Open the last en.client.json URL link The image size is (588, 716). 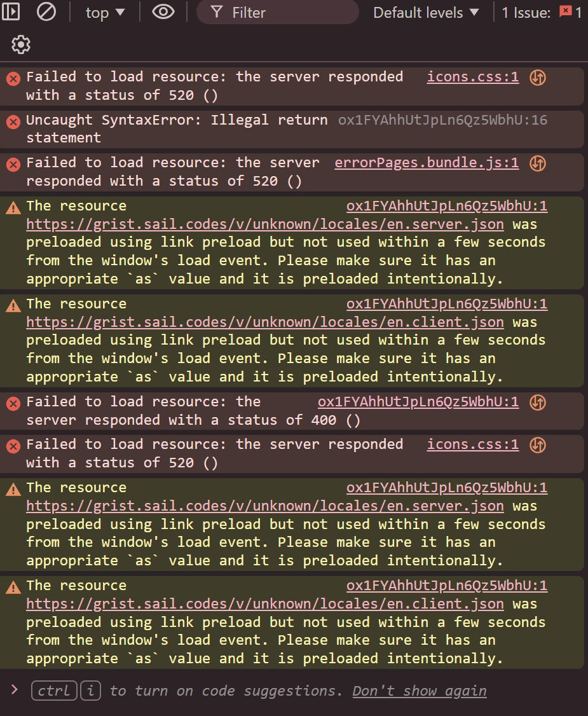click(265, 603)
